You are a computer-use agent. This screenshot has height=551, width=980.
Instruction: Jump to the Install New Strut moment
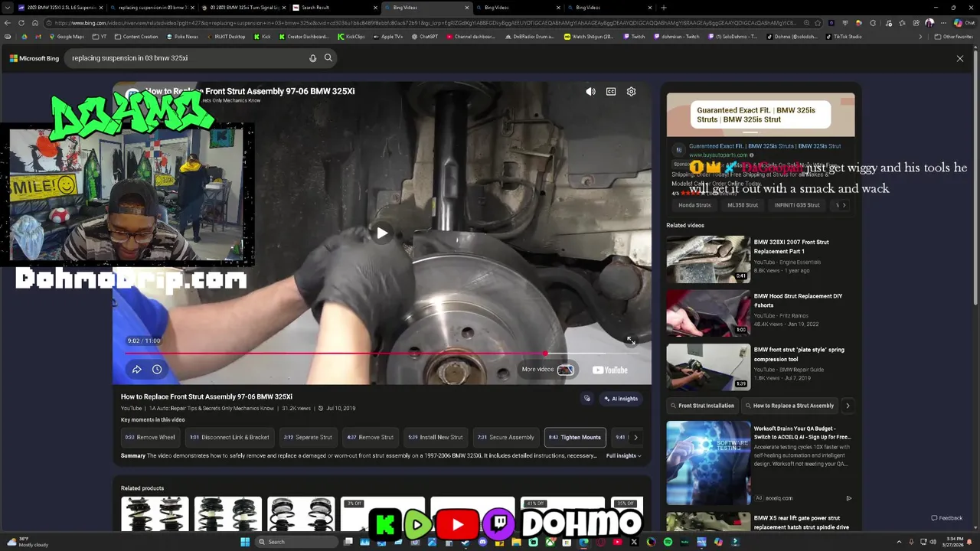pos(436,437)
